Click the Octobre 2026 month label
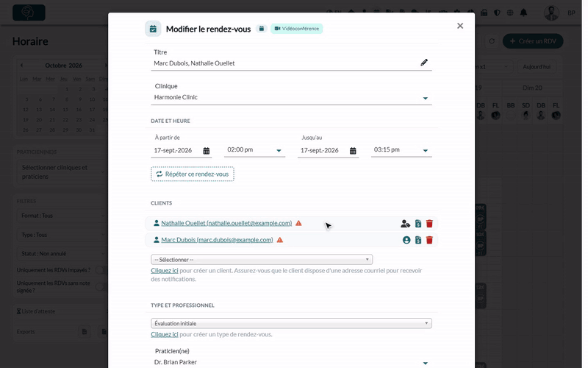This screenshot has width=588, height=368. point(64,66)
